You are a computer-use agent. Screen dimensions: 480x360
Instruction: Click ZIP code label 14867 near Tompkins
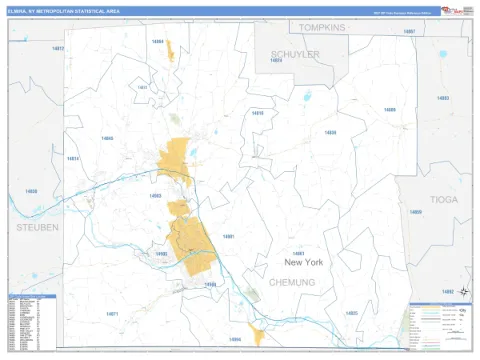pyautogui.click(x=409, y=32)
